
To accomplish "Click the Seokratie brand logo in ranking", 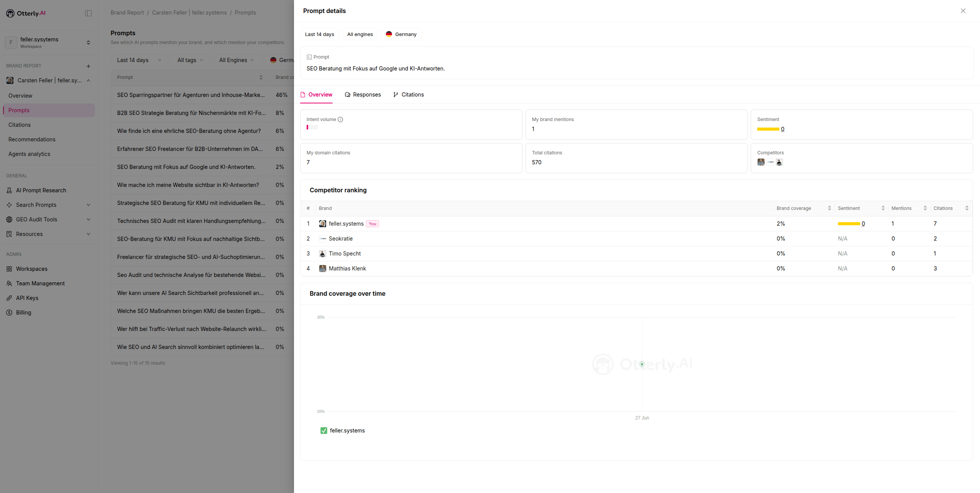I will [323, 239].
